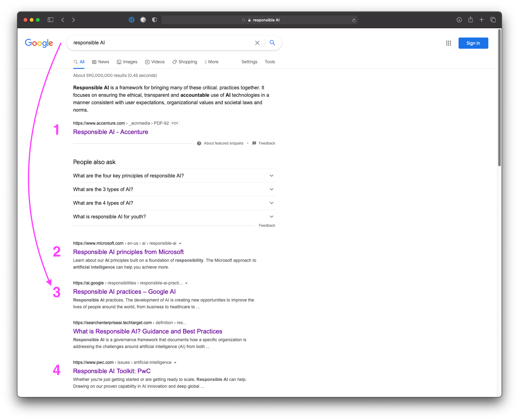Open the 'Responsible AI Toolkit: PwC' result
Viewport: 519px width, 420px height.
(112, 371)
